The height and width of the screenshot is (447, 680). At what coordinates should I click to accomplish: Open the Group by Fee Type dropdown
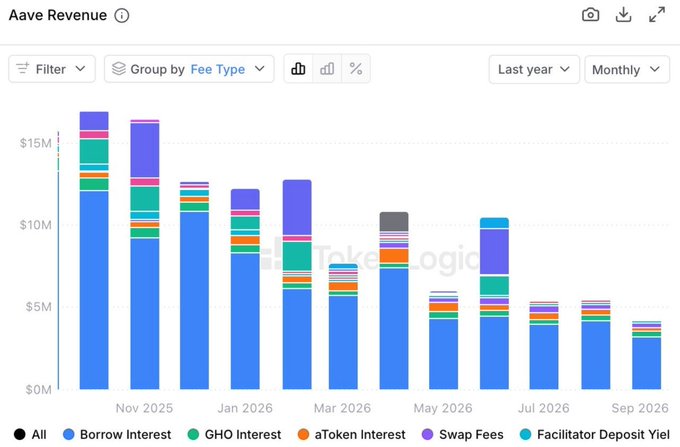(x=189, y=69)
